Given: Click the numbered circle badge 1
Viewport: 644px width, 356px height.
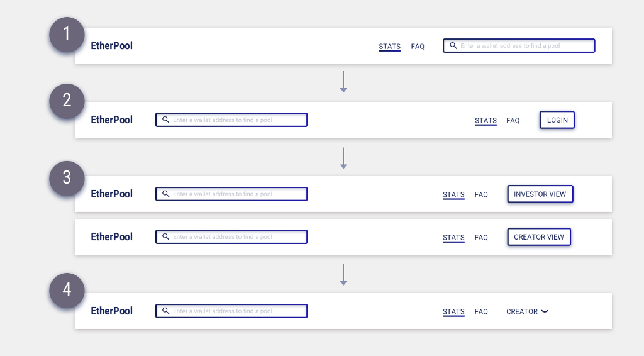Looking at the screenshot, I should click(x=67, y=34).
